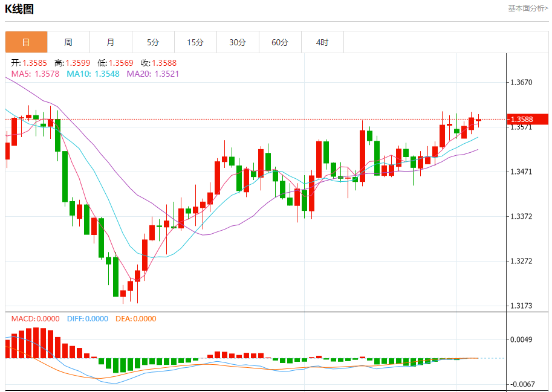Image resolution: width=552 pixels, height=392 pixels.
Task: Click the MA5: 1.3578 legend
Action: coord(35,74)
